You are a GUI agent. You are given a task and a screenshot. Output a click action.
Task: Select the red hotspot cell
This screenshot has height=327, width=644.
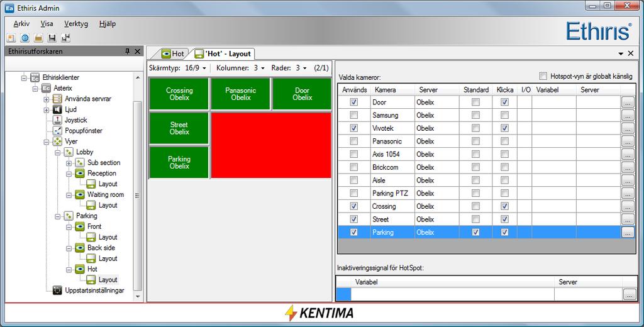(270, 145)
